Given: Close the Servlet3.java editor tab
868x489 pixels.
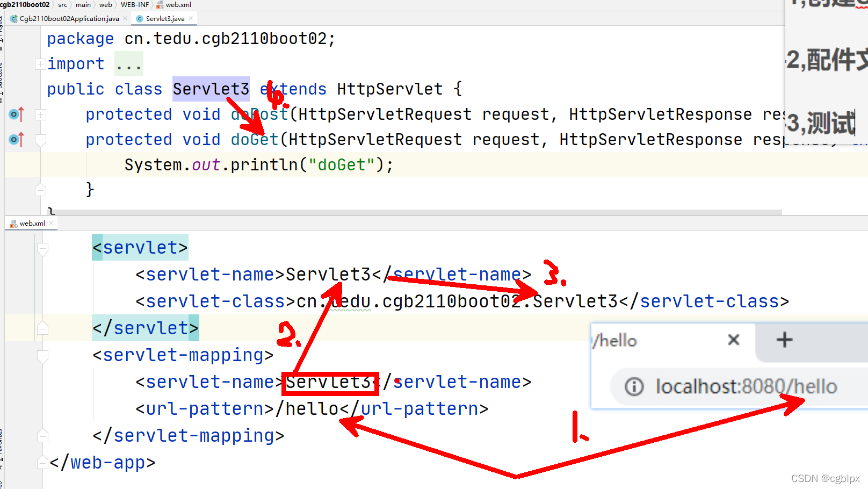Looking at the screenshot, I should (191, 19).
